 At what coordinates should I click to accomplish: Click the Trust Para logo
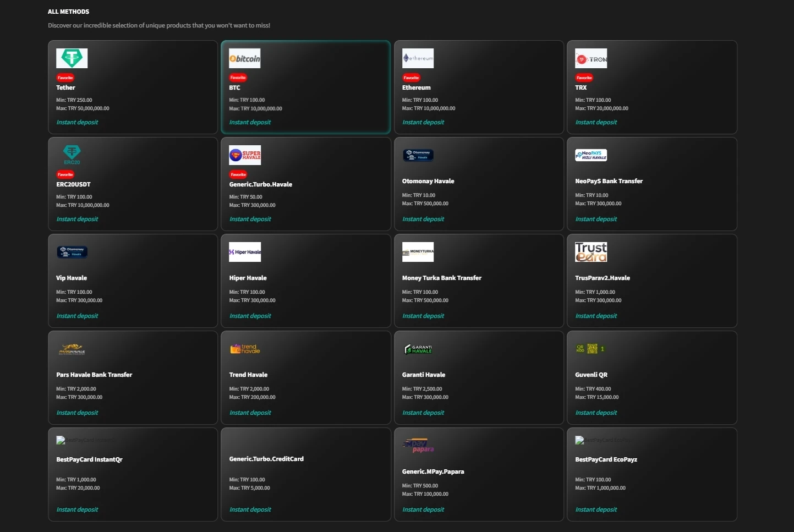pyautogui.click(x=591, y=252)
